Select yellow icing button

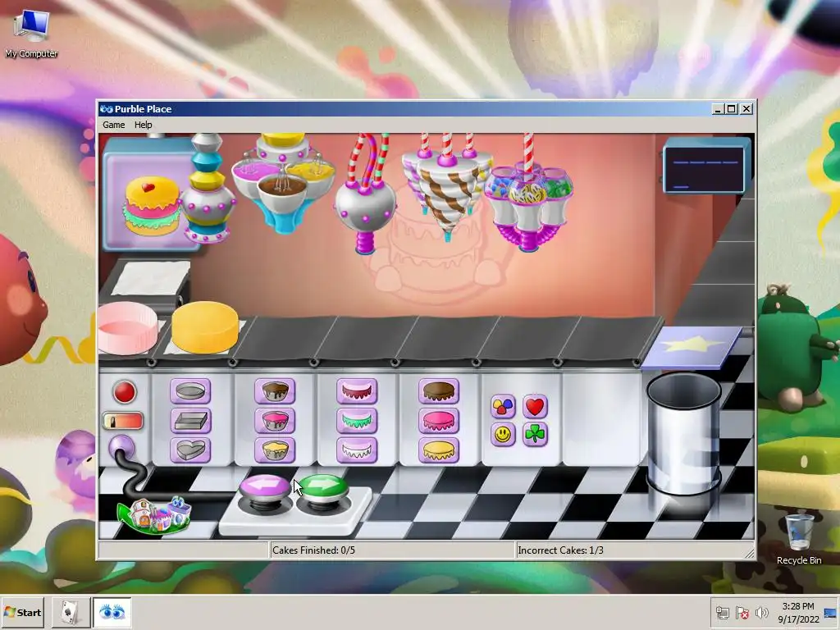tap(439, 450)
